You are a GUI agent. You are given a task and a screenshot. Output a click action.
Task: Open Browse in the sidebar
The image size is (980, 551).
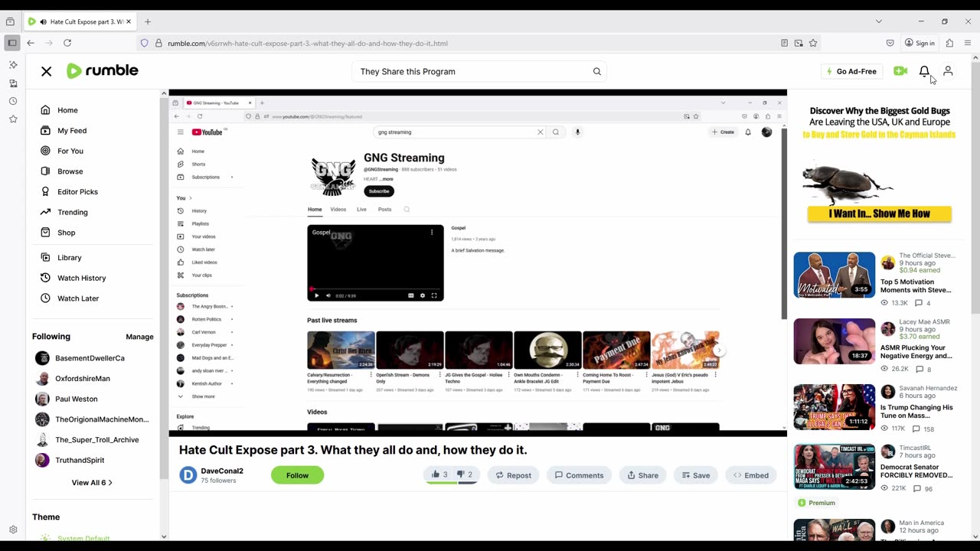[x=70, y=171]
